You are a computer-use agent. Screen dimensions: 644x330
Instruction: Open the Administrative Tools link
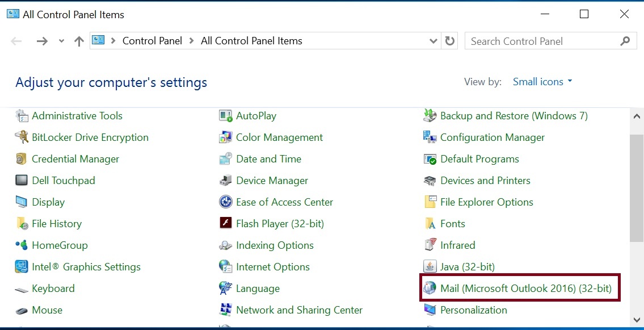click(x=77, y=116)
